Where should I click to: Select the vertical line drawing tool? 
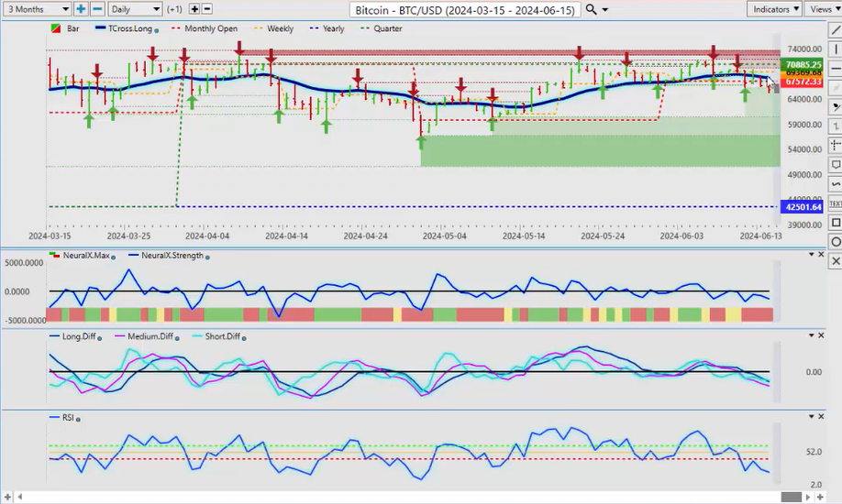(835, 49)
